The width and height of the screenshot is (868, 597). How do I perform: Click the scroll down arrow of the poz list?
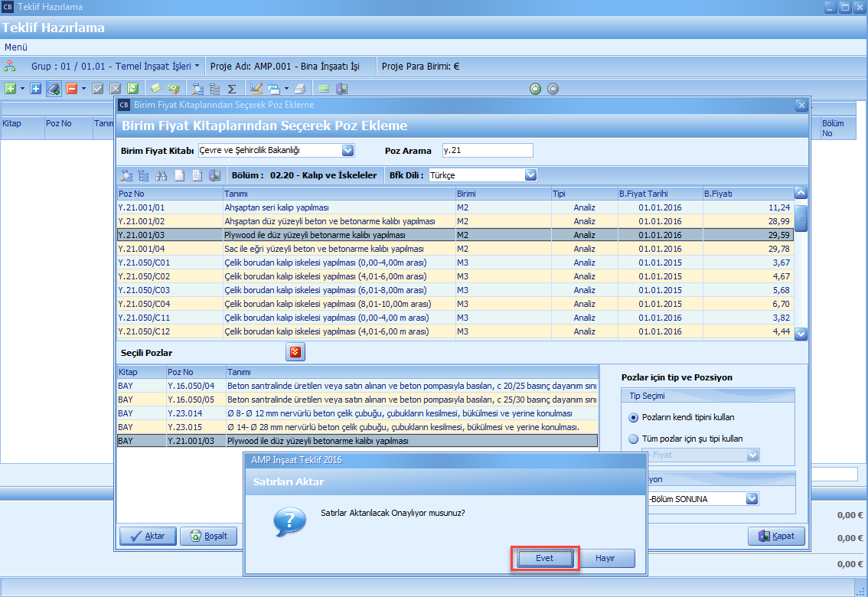(801, 334)
